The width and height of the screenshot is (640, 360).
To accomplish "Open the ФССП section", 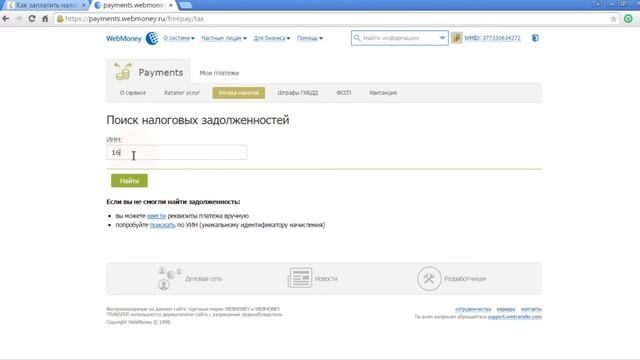I will [344, 93].
